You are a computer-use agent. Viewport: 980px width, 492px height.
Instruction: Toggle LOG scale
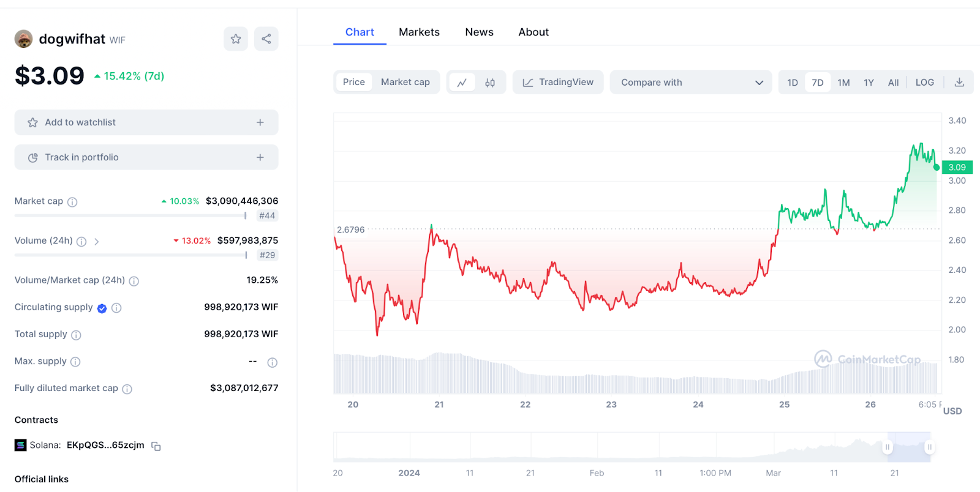coord(925,83)
